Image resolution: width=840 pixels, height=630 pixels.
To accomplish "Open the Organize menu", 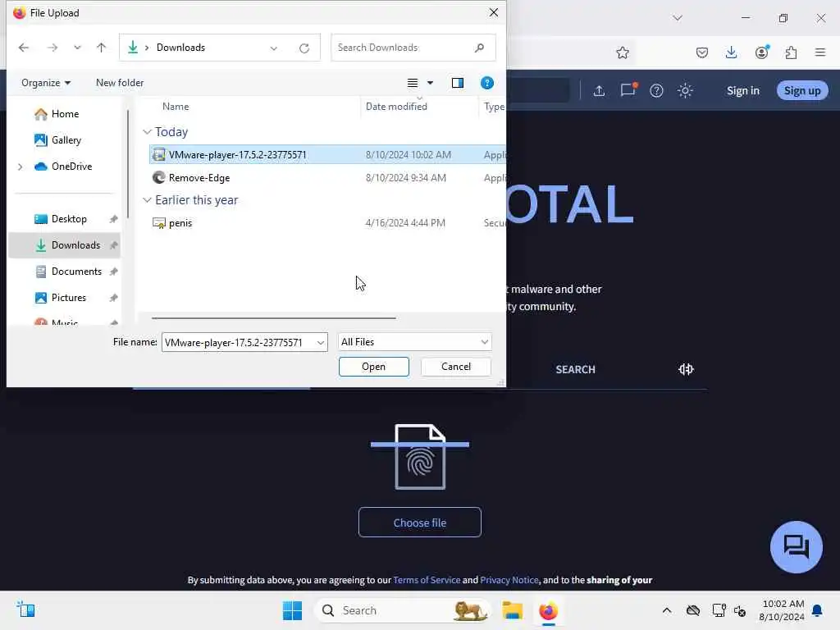I will [46, 83].
